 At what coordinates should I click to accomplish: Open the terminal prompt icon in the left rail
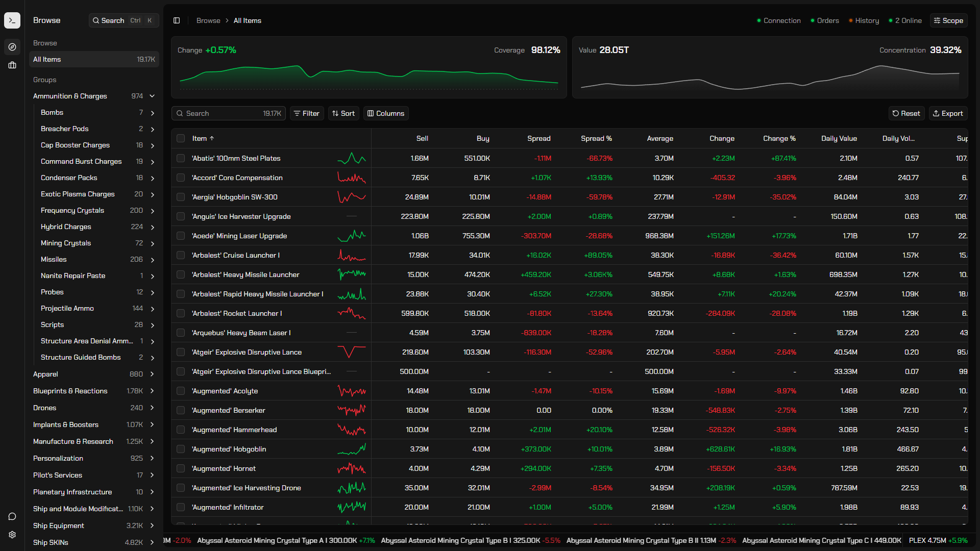12,20
